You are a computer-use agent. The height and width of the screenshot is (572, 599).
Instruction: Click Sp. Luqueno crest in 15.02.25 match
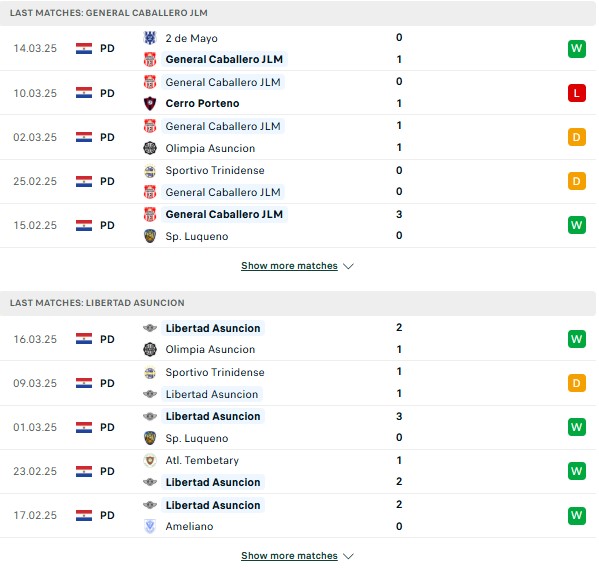pyautogui.click(x=150, y=236)
